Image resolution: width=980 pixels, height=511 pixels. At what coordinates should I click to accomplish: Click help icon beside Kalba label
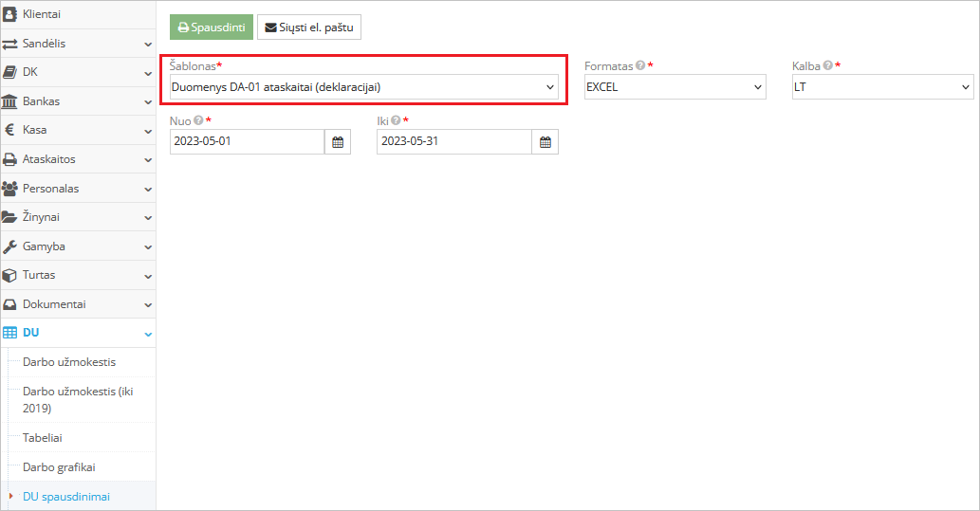coord(827,66)
